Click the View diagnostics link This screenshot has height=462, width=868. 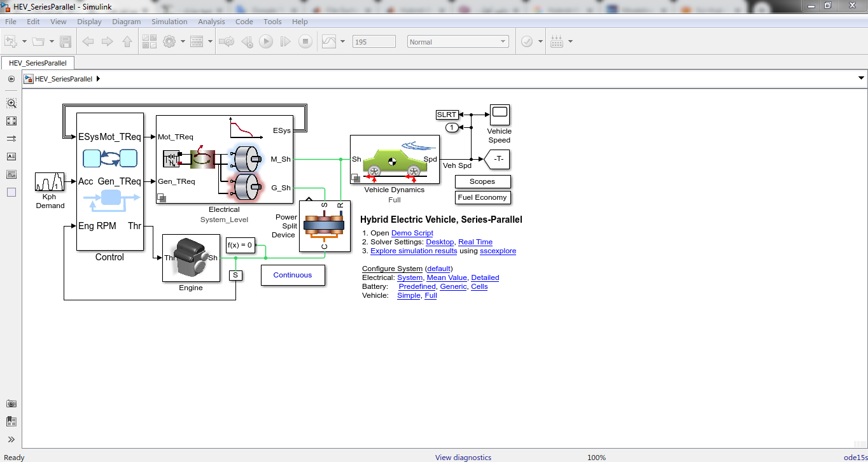[x=463, y=458]
